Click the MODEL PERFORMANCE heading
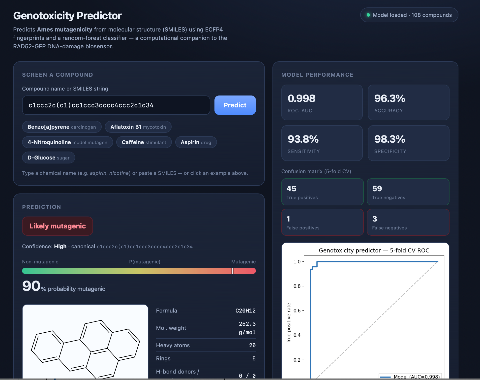This screenshot has width=480, height=380. point(317,75)
